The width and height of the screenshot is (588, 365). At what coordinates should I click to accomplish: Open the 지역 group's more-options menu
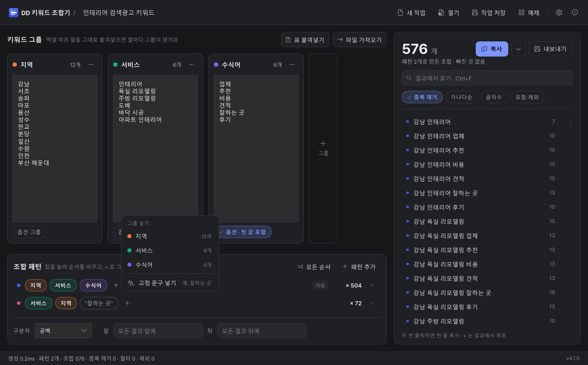91,65
